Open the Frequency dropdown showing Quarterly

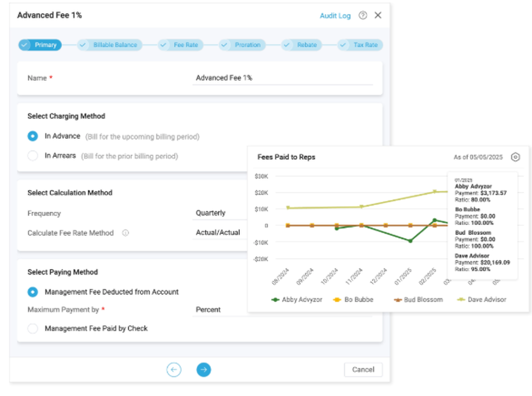click(219, 213)
